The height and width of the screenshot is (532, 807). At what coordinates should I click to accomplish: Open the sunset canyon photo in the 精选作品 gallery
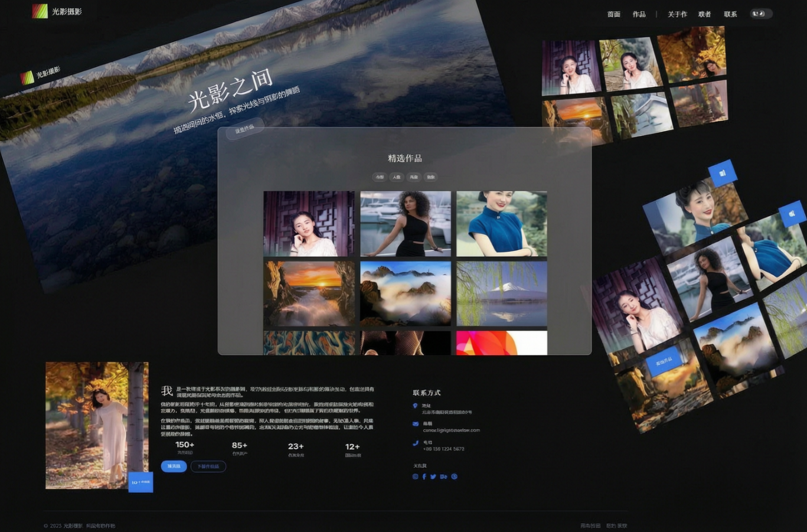point(309,293)
